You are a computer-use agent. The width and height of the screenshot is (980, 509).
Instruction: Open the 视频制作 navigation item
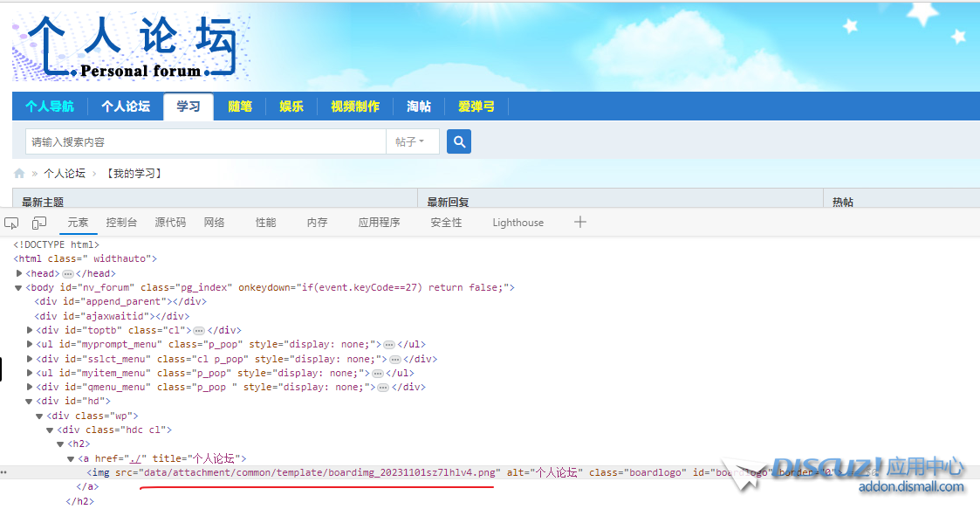pyautogui.click(x=355, y=107)
